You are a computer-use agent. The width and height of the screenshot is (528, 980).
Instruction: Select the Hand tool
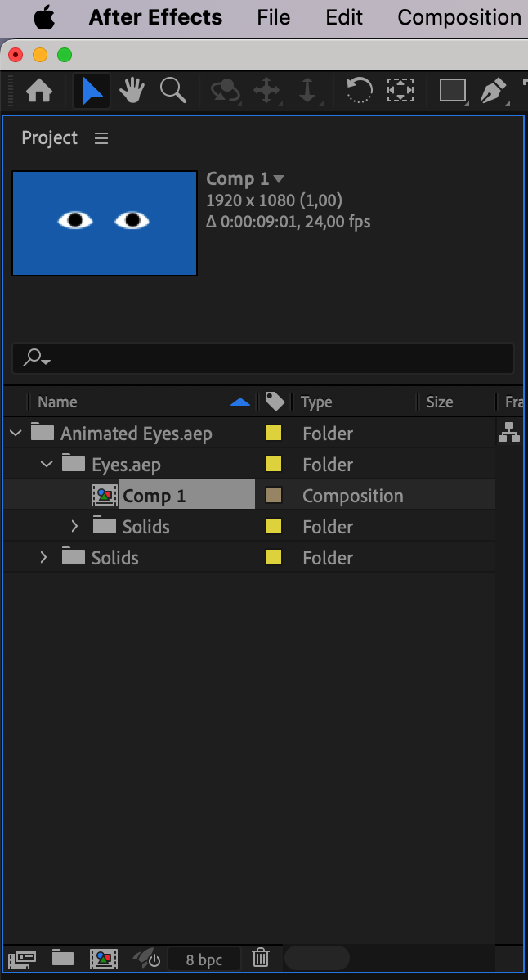[x=132, y=92]
